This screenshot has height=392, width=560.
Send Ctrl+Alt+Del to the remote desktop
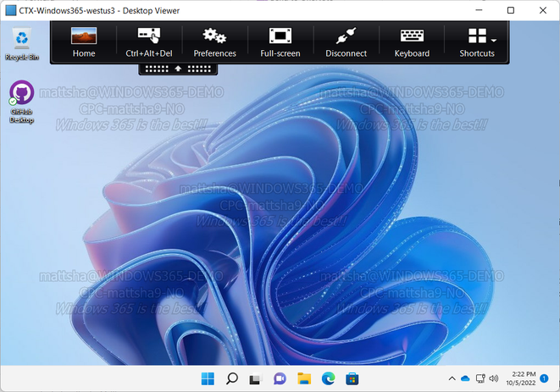coord(148,41)
